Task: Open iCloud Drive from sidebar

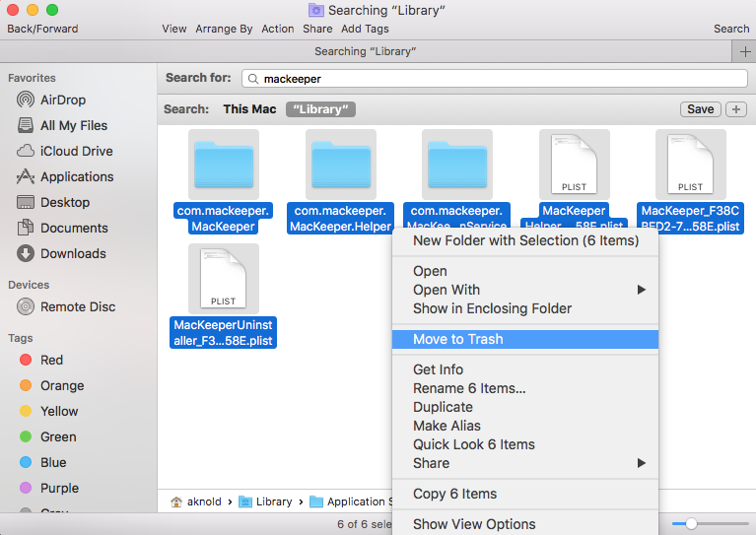Action: click(65, 151)
